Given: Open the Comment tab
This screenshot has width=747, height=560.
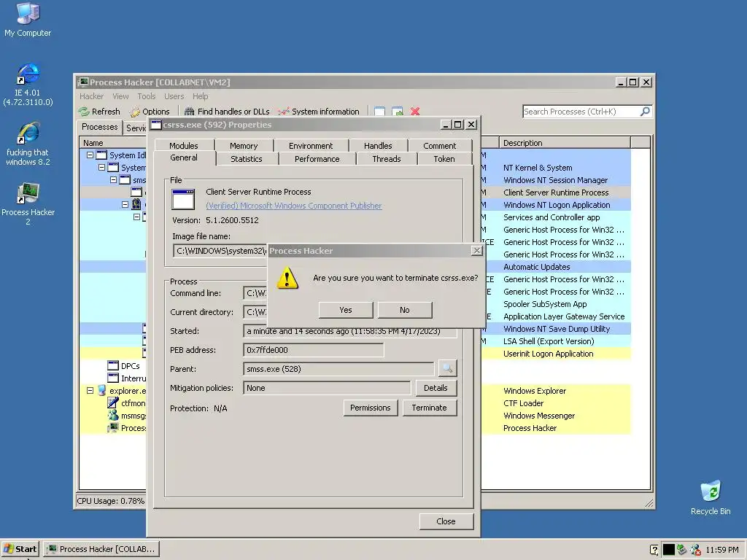Looking at the screenshot, I should pyautogui.click(x=439, y=146).
